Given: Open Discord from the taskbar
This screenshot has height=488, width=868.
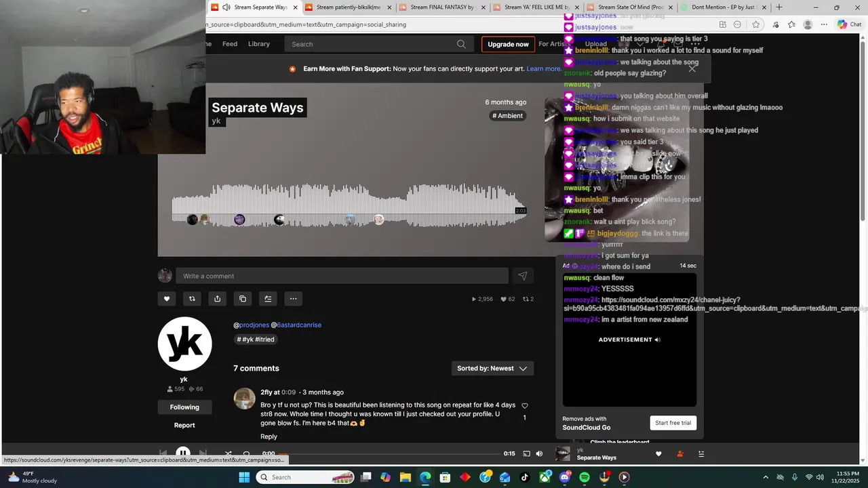Looking at the screenshot, I should [x=565, y=477].
